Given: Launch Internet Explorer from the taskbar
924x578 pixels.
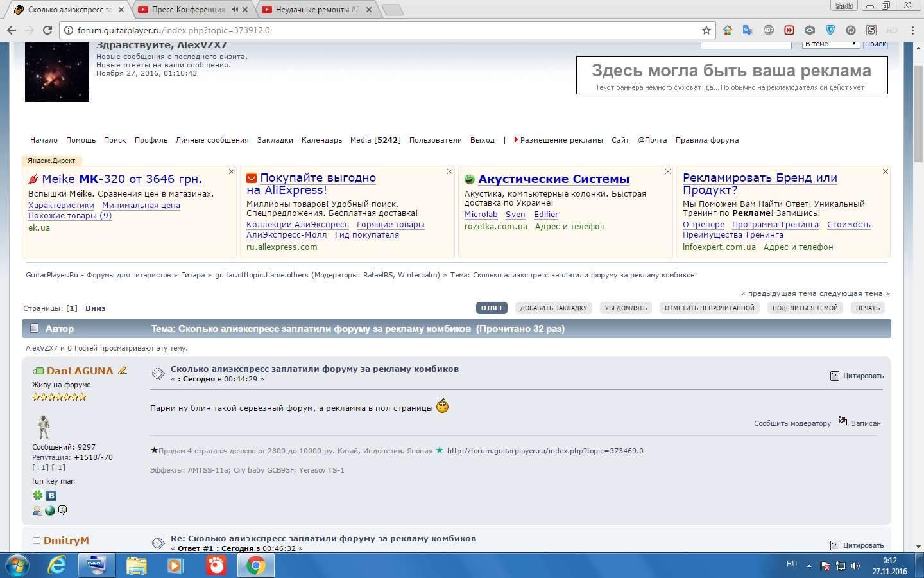Looking at the screenshot, I should tap(57, 565).
